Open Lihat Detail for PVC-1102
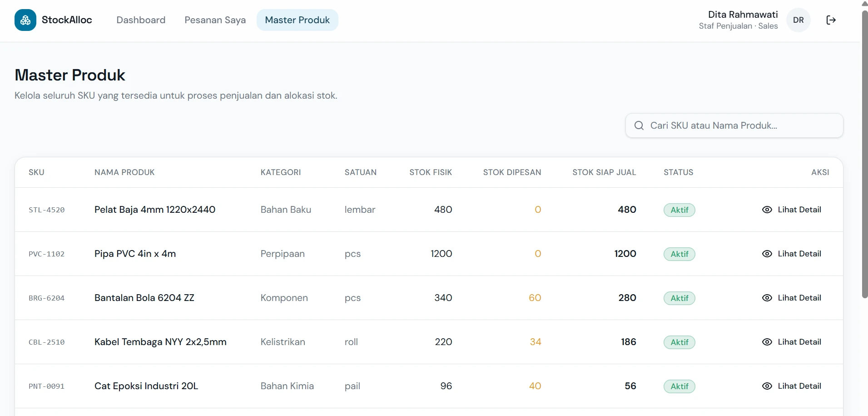Screen dimensions: 868x416 791,254
